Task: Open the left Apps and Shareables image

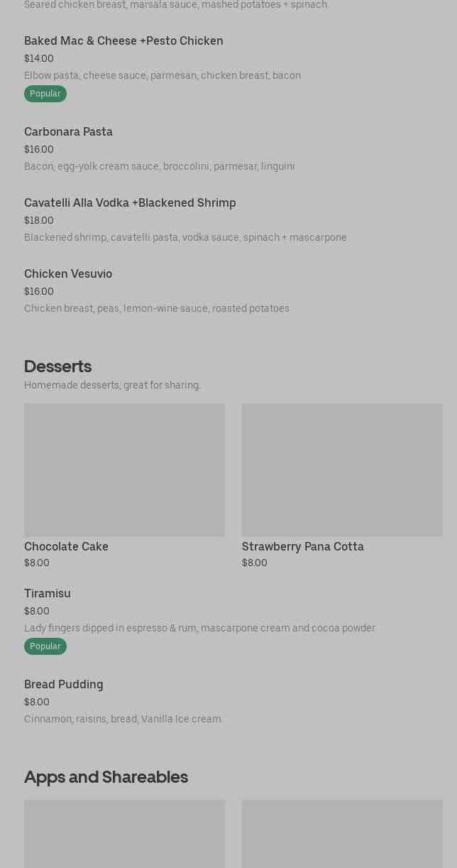Action: point(124,834)
